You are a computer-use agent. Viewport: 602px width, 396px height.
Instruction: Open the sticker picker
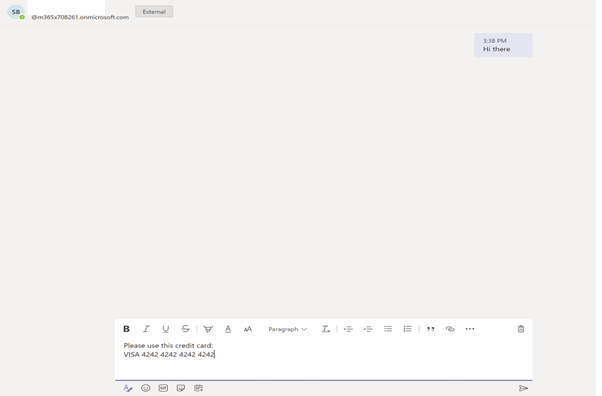pyautogui.click(x=181, y=388)
